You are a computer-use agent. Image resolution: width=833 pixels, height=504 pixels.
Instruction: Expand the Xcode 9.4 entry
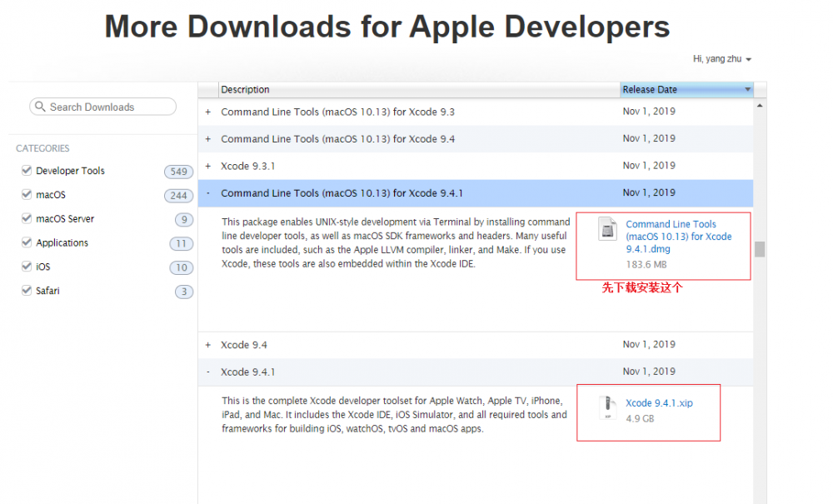click(x=208, y=344)
